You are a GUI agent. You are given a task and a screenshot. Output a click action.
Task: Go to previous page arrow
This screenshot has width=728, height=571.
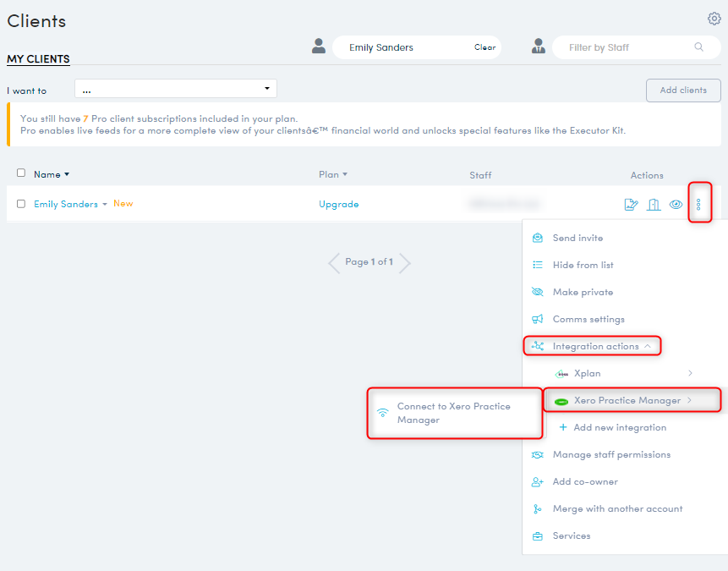coord(333,262)
